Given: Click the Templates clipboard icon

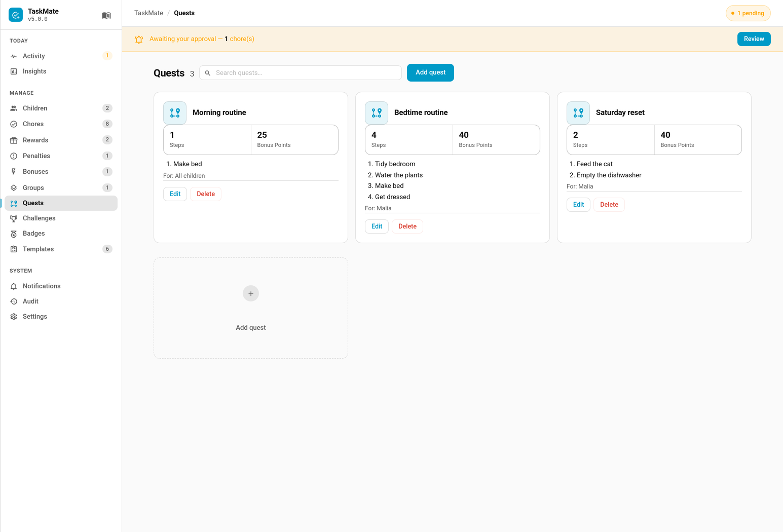Looking at the screenshot, I should click(x=14, y=249).
